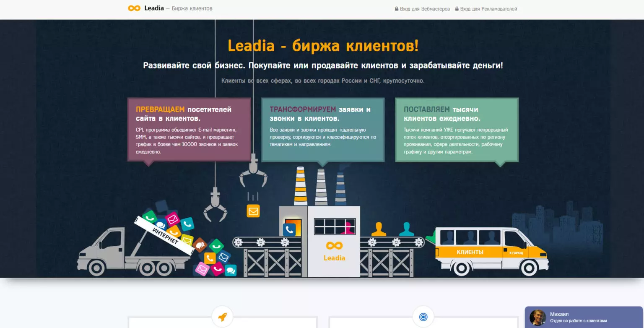
Task: Click Михаил's avatar in chat widget
Action: (x=538, y=318)
